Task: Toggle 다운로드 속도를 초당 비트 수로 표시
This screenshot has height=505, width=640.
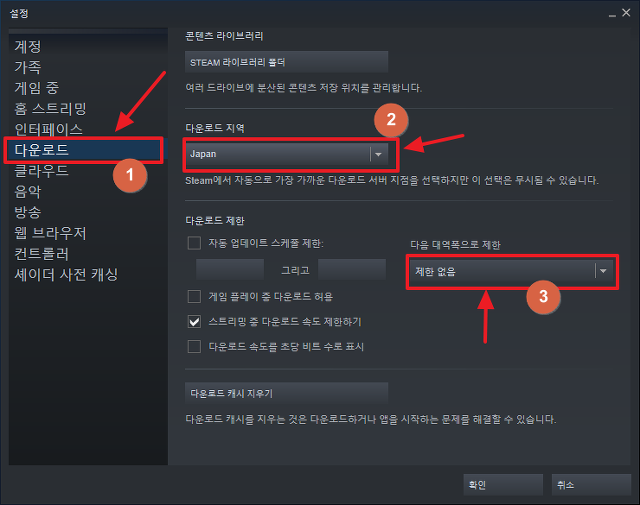Action: pyautogui.click(x=194, y=347)
